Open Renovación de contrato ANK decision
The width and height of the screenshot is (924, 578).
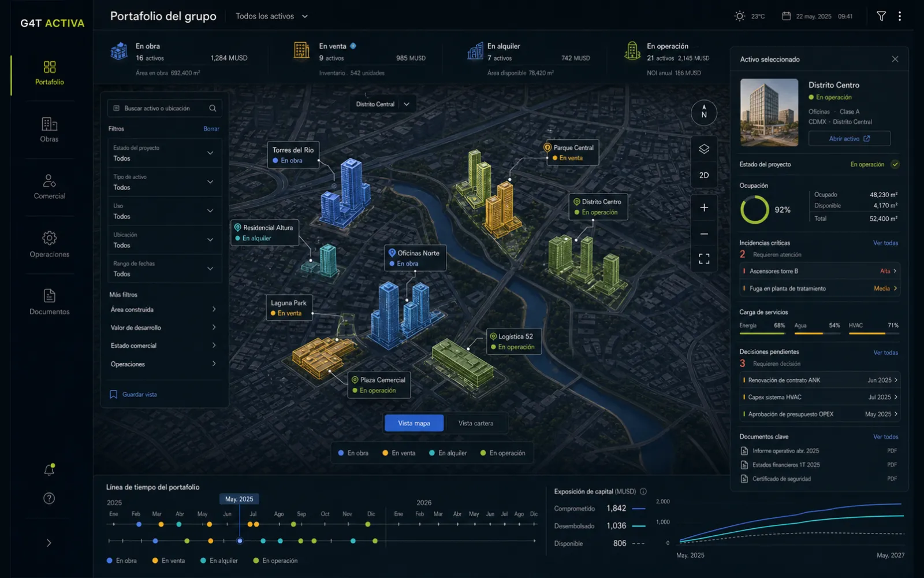point(819,380)
